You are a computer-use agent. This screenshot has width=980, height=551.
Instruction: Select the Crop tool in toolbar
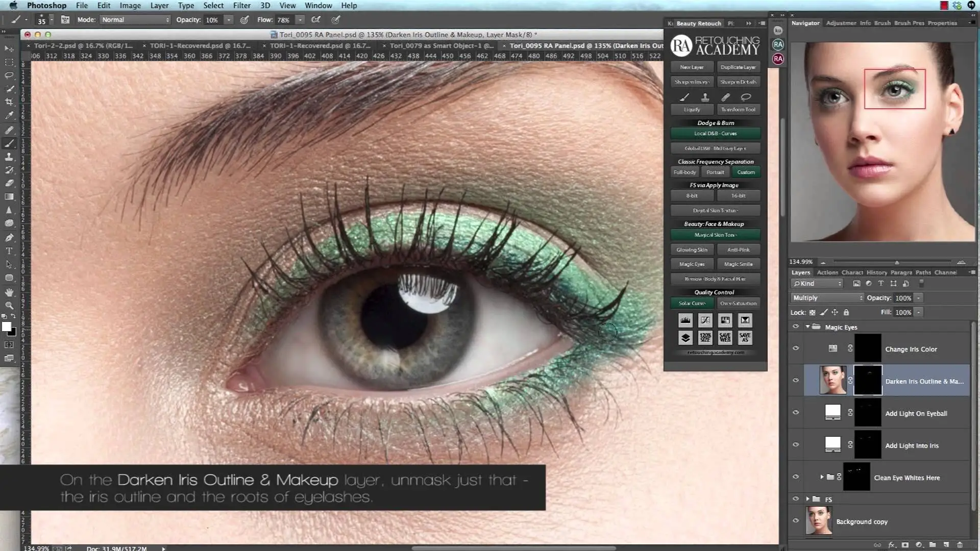[9, 102]
